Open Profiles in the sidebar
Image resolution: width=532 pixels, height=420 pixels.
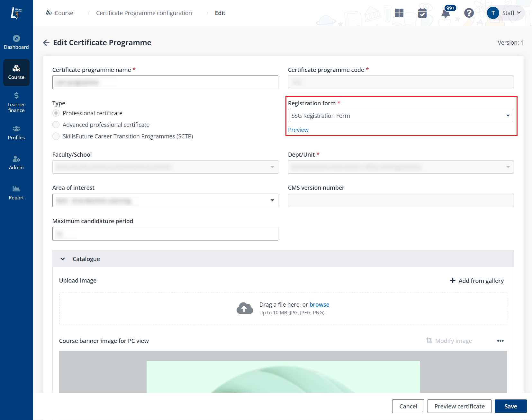pyautogui.click(x=16, y=133)
